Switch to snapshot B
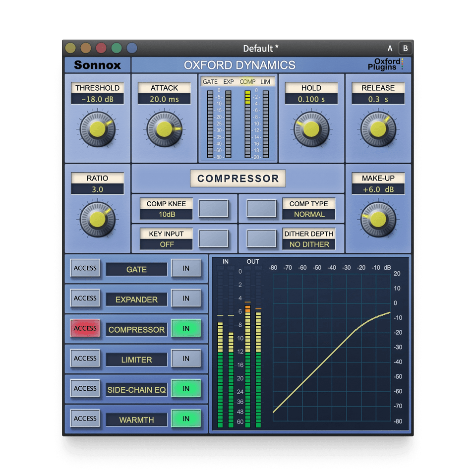 click(405, 48)
